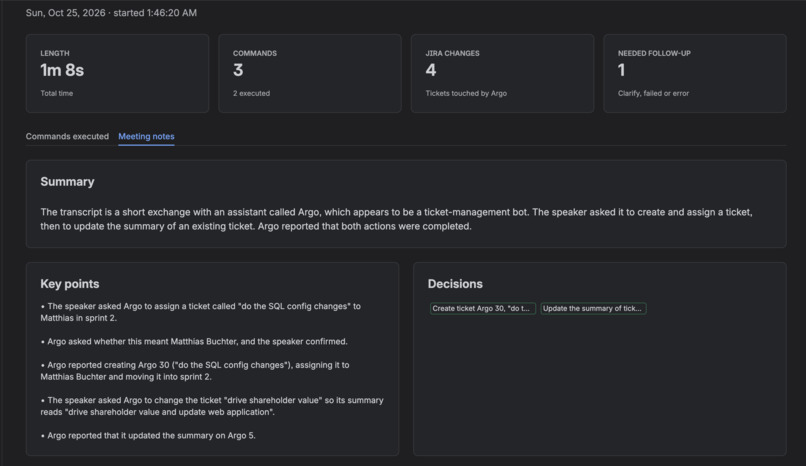Click the key point about Matthias Buchter confirmation

[194, 342]
